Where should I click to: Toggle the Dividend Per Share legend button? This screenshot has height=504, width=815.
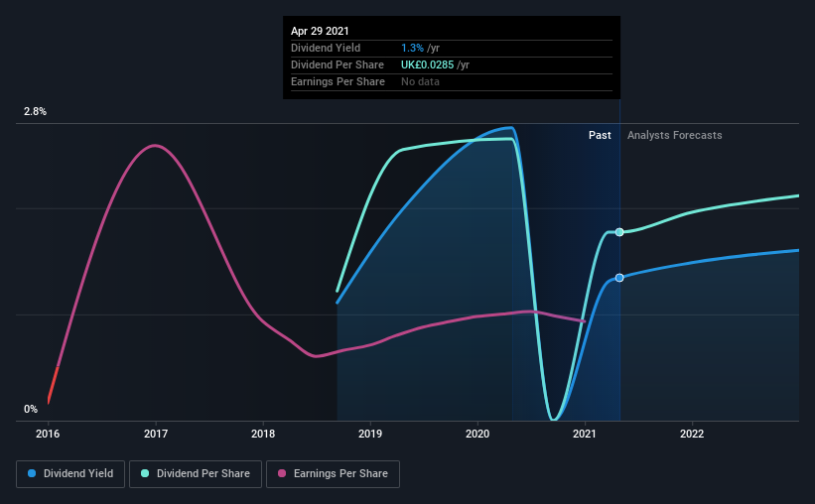tap(196, 474)
